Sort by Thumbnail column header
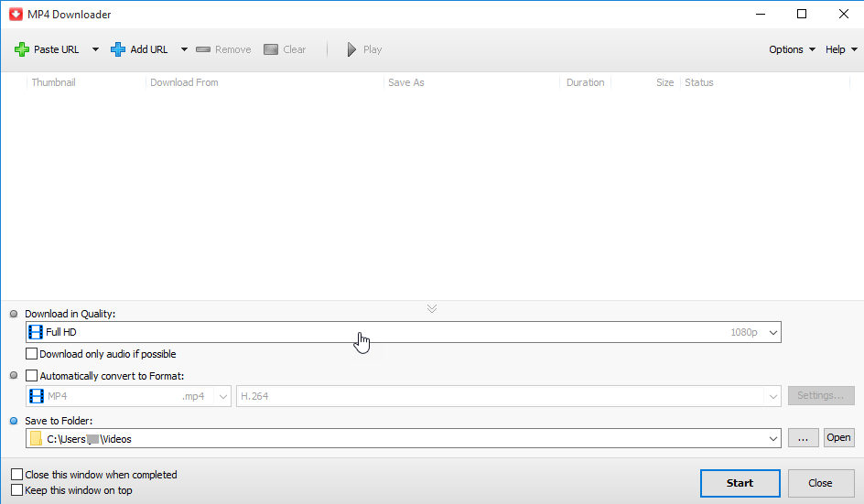The image size is (864, 504). [53, 82]
